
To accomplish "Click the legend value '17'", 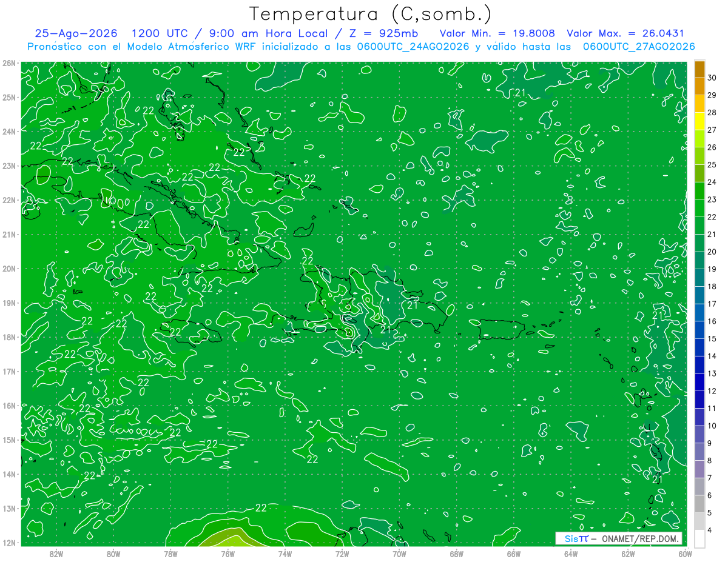I will coord(712,304).
